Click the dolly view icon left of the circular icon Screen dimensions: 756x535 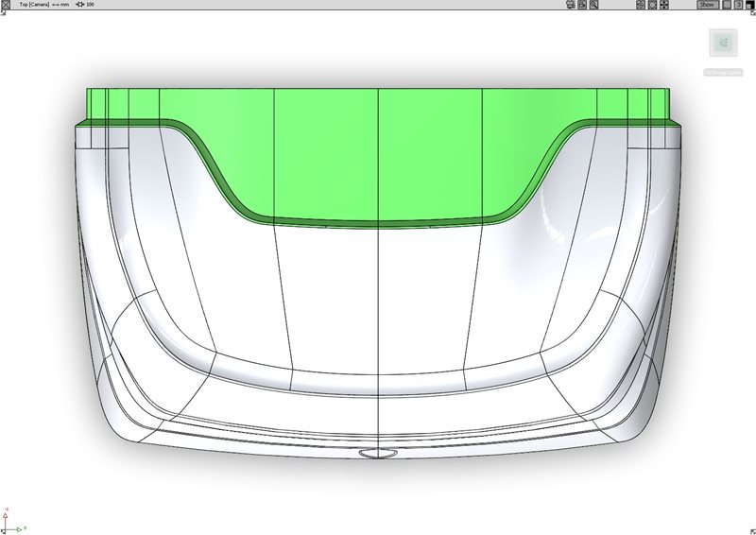tap(641, 5)
